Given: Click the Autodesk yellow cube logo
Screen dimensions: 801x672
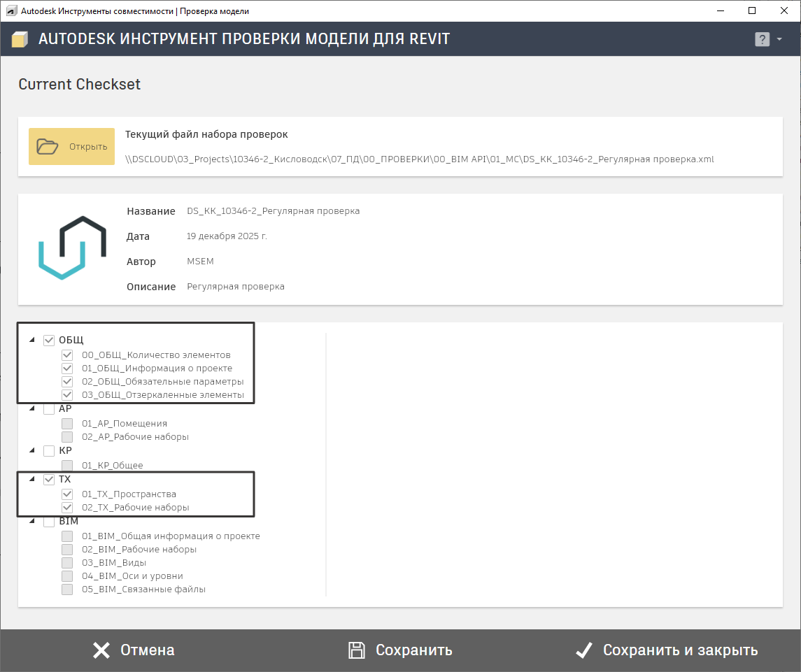Looking at the screenshot, I should coord(20,40).
